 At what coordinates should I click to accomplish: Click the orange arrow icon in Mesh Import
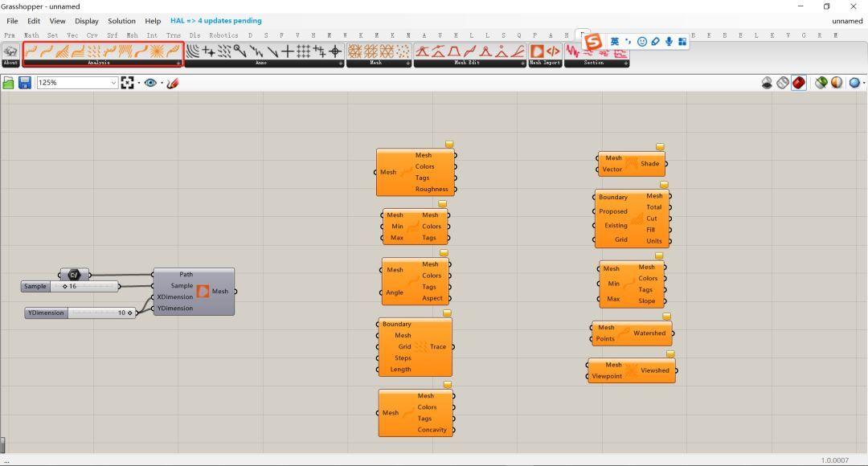click(537, 51)
